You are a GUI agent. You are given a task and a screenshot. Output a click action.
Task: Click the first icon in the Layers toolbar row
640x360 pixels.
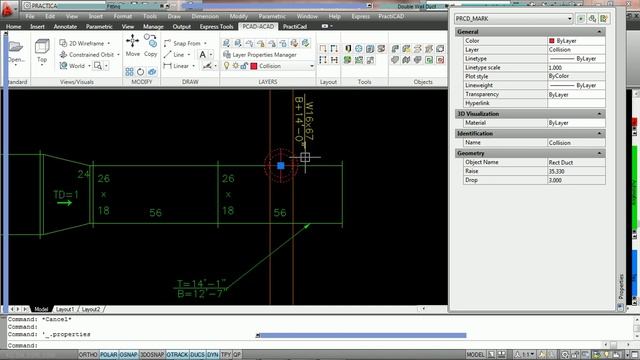pyautogui.click(x=227, y=43)
